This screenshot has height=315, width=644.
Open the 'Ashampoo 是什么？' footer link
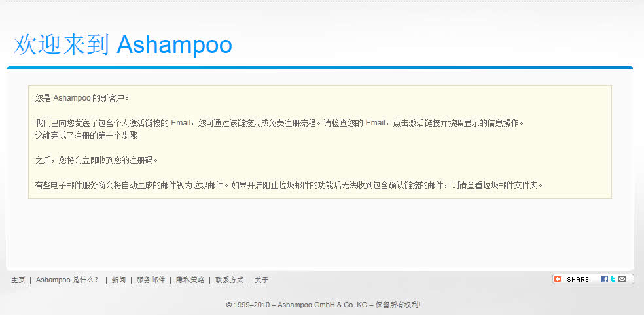tap(67, 280)
